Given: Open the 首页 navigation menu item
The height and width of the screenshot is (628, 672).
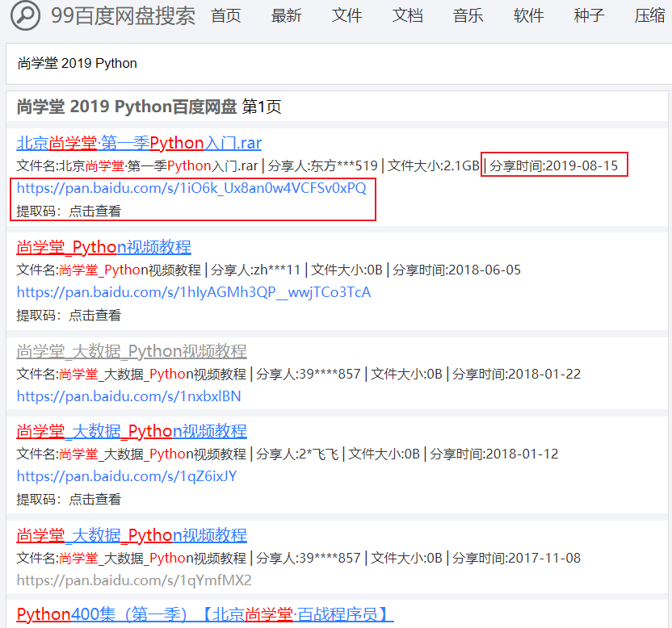Looking at the screenshot, I should pyautogui.click(x=225, y=16).
